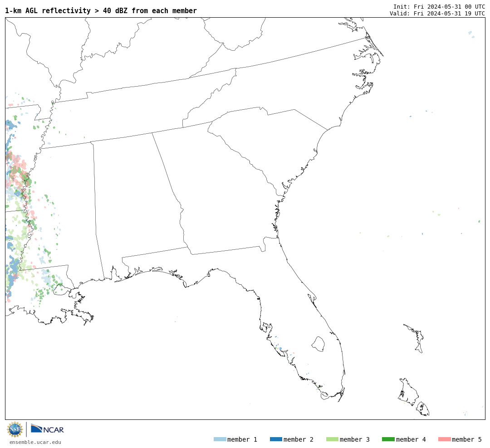The image size is (490, 448).
Task: Click the 'Valid: Fri 2024-05-31 19 UTC' text
Action: tap(437, 14)
